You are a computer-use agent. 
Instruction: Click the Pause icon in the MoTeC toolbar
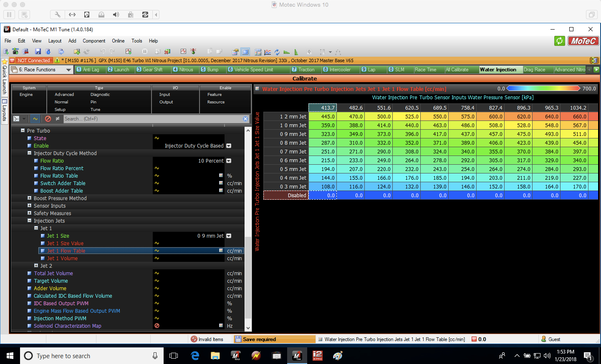[x=144, y=52]
